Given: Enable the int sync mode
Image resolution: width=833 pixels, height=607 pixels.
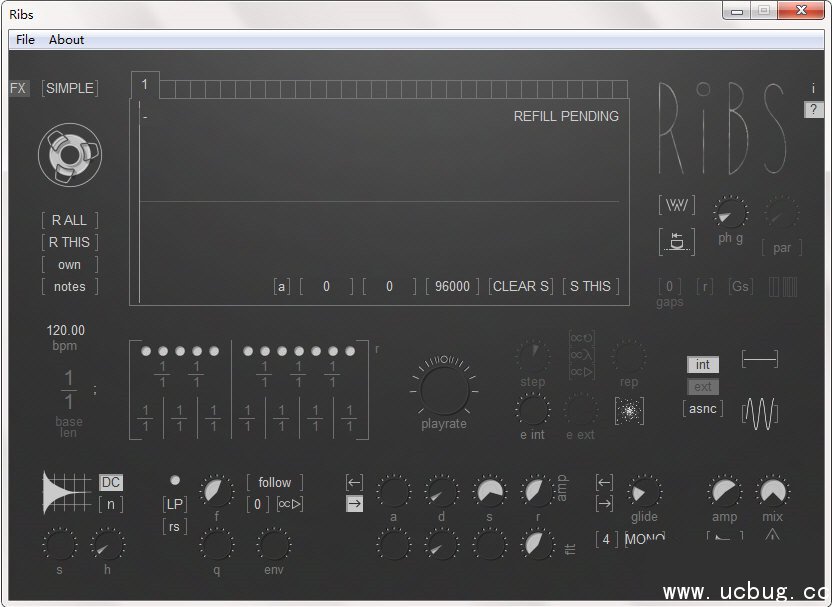Looking at the screenshot, I should click(703, 365).
